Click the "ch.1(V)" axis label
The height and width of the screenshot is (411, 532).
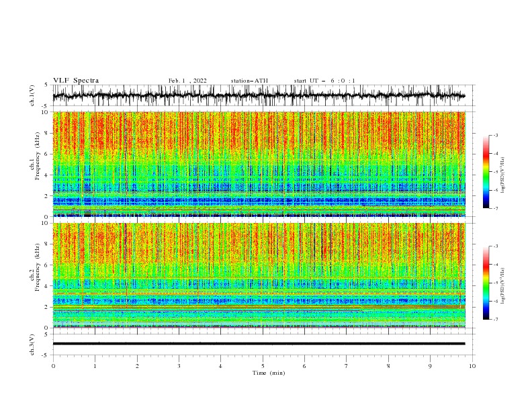[x=32, y=95]
